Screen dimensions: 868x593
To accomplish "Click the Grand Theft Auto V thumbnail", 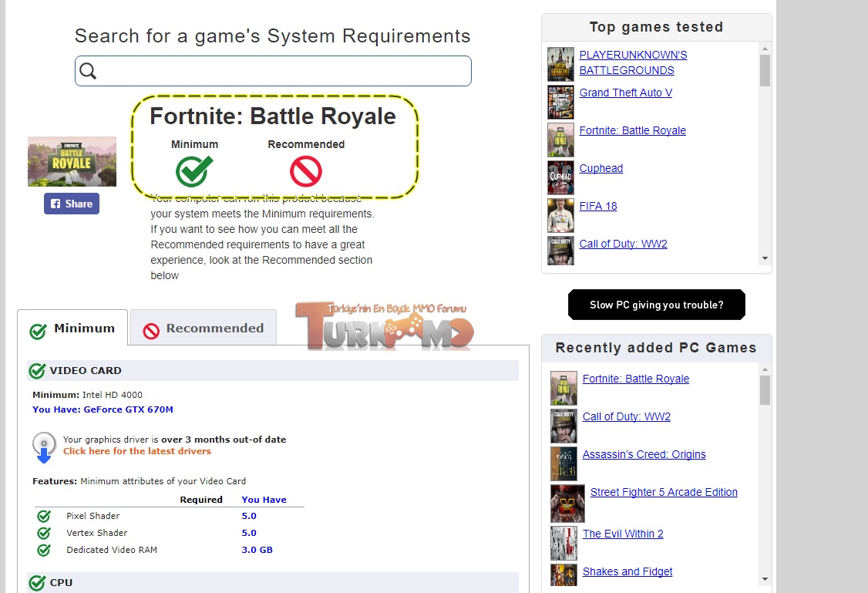I will 560,102.
